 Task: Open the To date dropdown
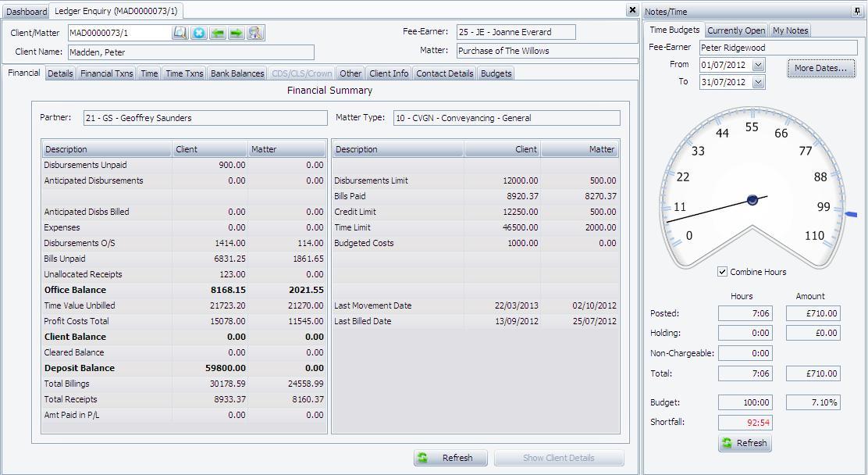point(759,82)
